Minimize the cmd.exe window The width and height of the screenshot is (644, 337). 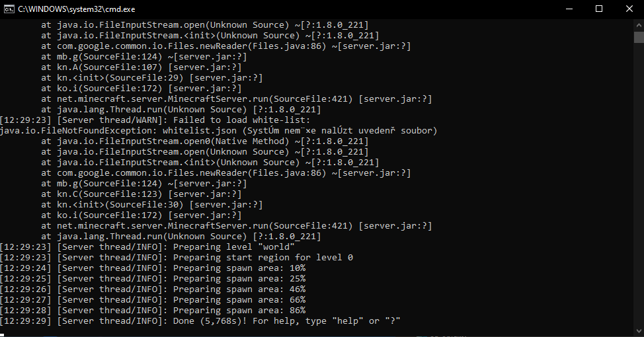(568, 9)
